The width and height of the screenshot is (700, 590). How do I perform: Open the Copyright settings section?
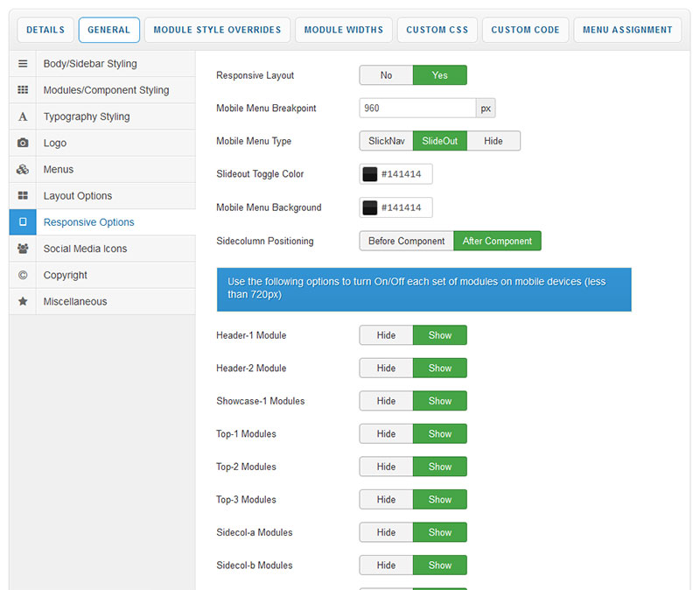(66, 275)
